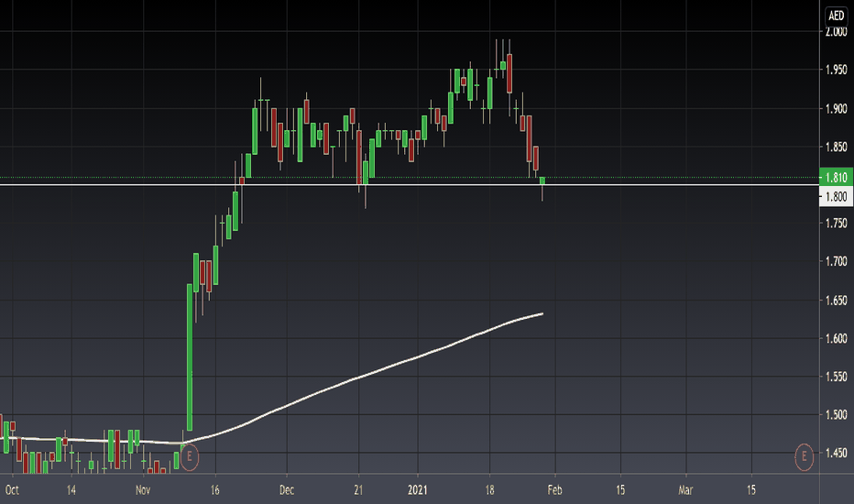Click the 1.500 price scale label
Viewport: 854px width, 504px height.
click(x=836, y=414)
